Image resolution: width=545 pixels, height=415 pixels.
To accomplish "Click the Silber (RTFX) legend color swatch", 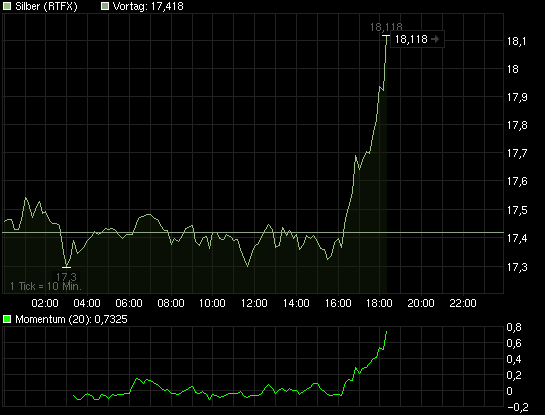I will click(7, 6).
